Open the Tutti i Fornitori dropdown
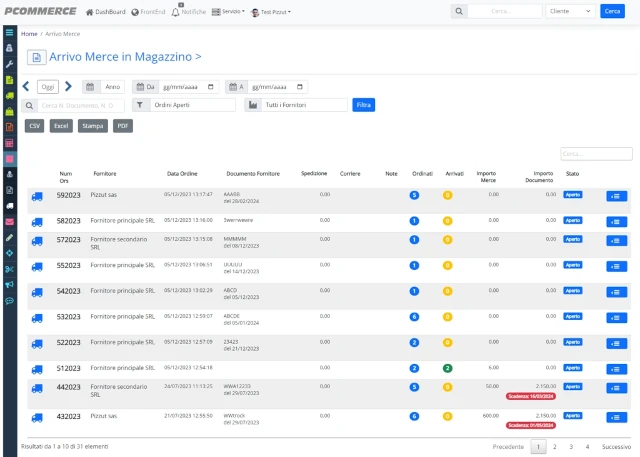640x457 pixels. click(304, 105)
